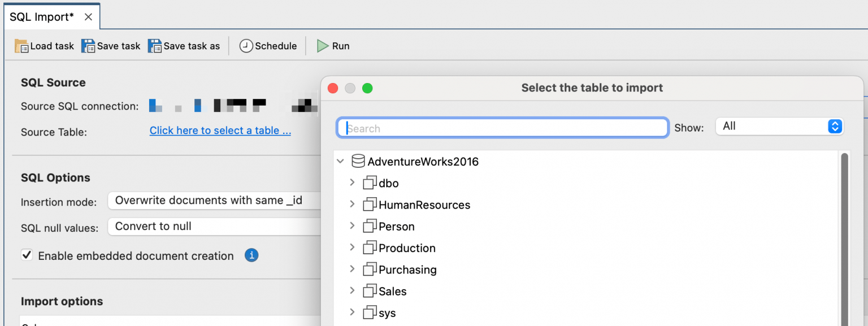The width and height of the screenshot is (868, 326).
Task: Expand the HumanResources schema node
Action: (x=352, y=205)
